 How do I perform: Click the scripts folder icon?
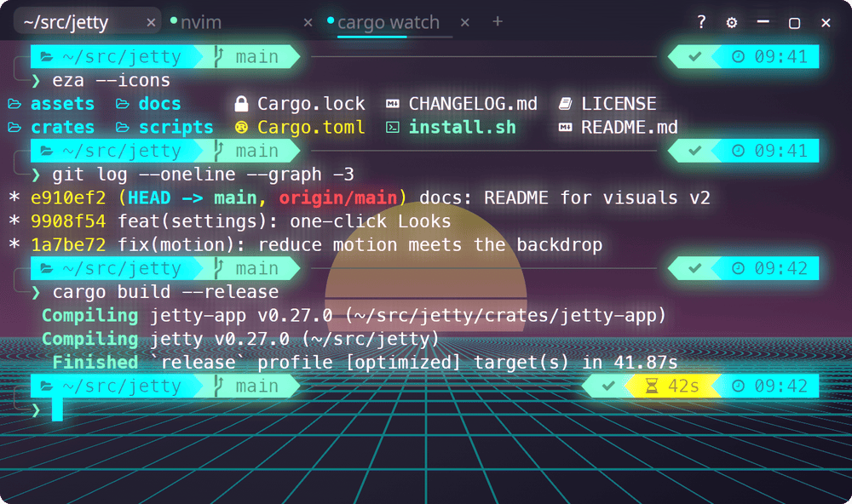pos(122,127)
